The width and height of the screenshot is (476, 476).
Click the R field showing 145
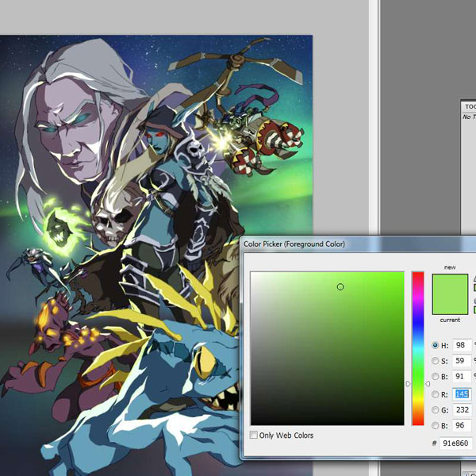point(462,394)
